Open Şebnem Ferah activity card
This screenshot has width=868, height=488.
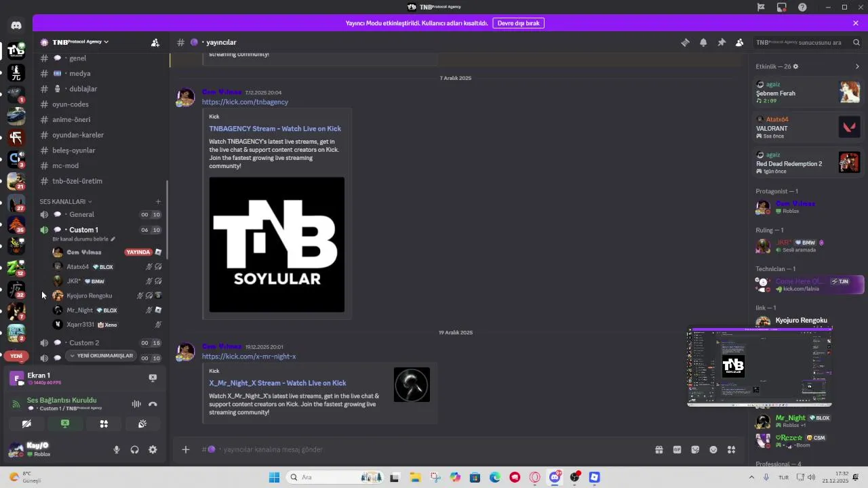tap(808, 92)
